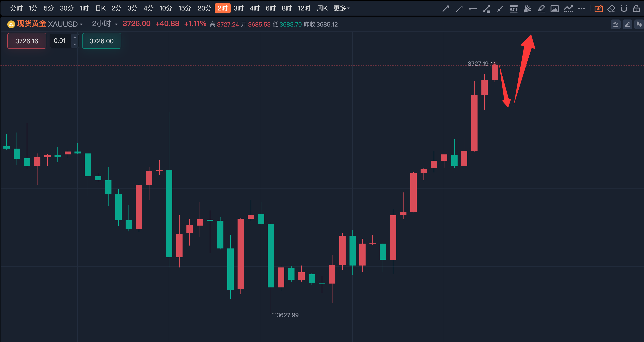644x342 pixels.
Task: Click the red 3726.16 sell price button
Action: [x=27, y=41]
